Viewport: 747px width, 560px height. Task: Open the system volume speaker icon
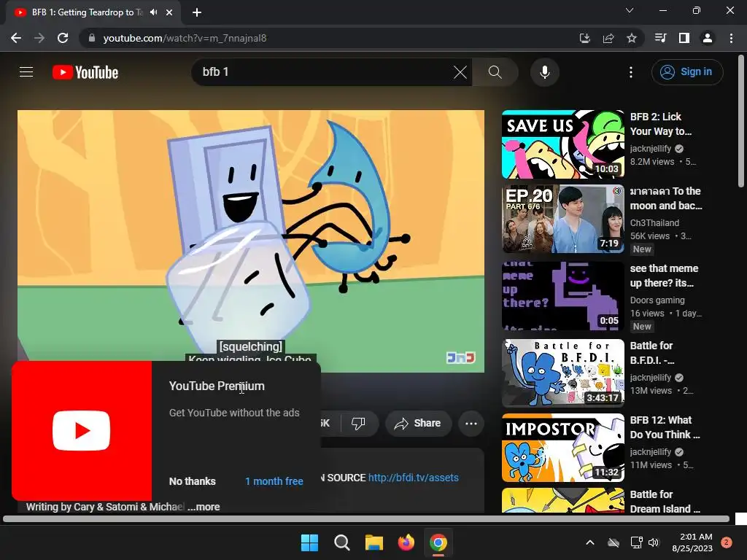tap(654, 542)
